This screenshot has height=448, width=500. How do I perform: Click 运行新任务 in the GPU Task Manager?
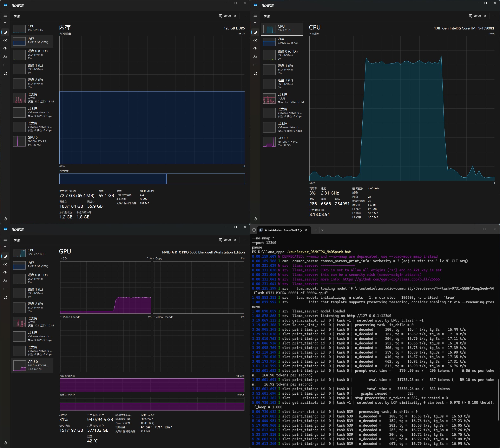click(228, 240)
